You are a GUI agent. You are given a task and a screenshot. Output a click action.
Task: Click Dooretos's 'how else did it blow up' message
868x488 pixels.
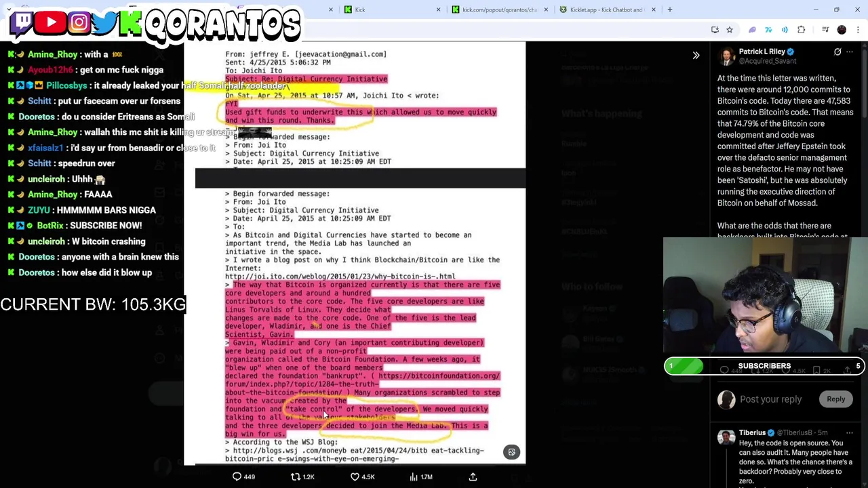coord(81,272)
